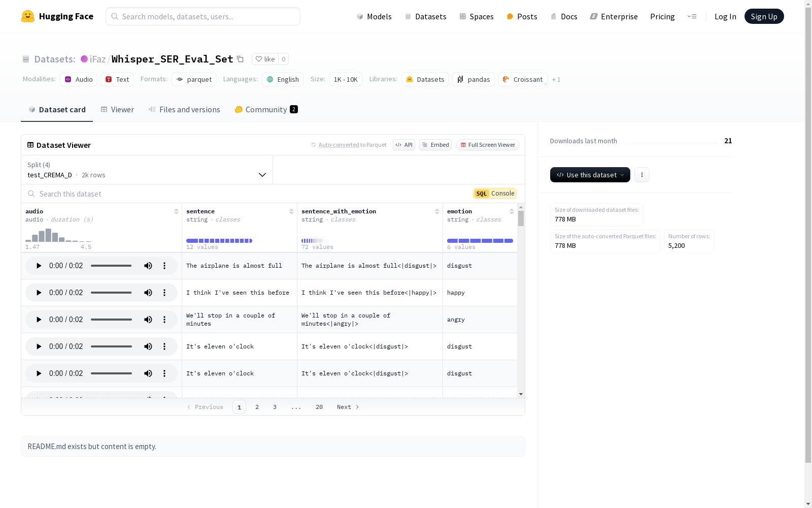Play audio for 'I think I've seen this before'
Screen dimensions: 812x508
tap(39, 293)
